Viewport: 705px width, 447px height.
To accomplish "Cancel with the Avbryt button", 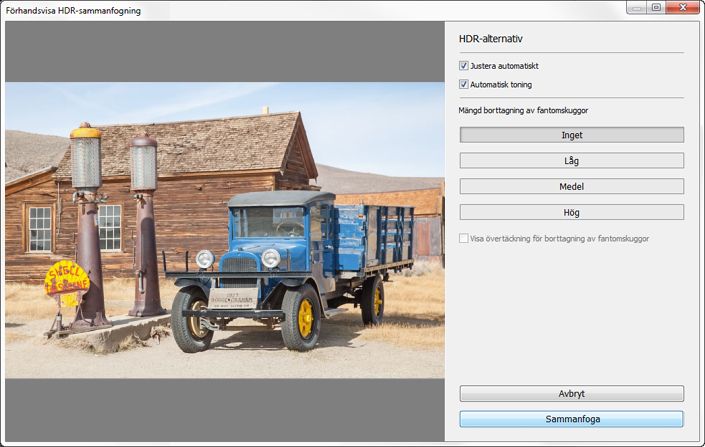I will coord(571,393).
